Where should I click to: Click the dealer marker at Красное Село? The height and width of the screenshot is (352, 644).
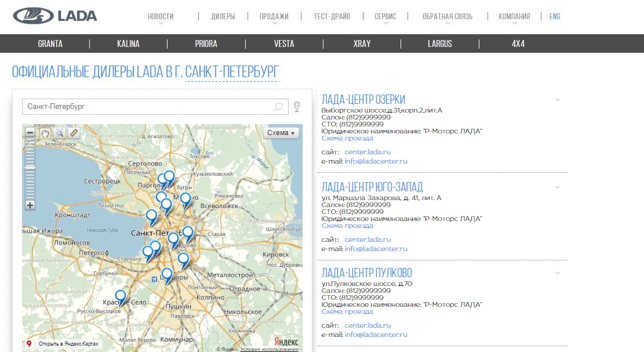point(121,298)
